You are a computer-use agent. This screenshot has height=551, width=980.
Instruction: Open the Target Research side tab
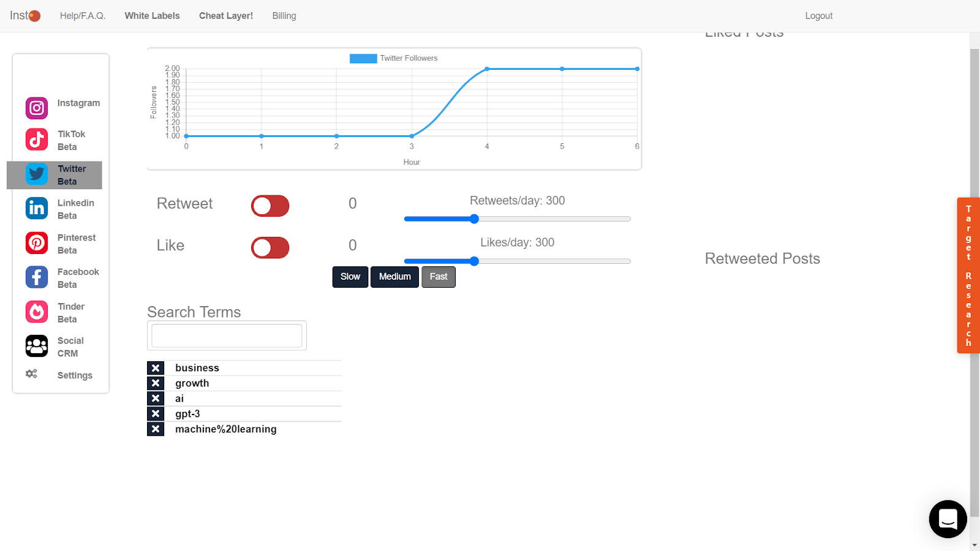[968, 275]
